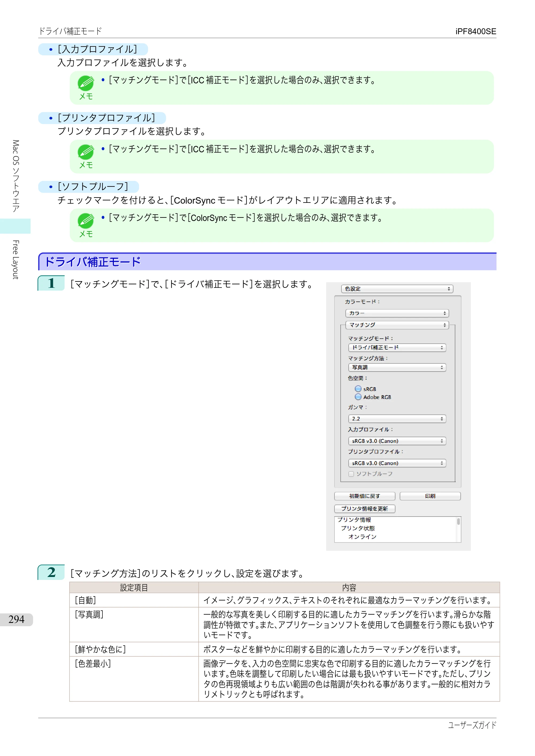The width and height of the screenshot is (535, 756).
Task: Toggle the ソフトプルーフ checkbox
Action: coord(351,474)
